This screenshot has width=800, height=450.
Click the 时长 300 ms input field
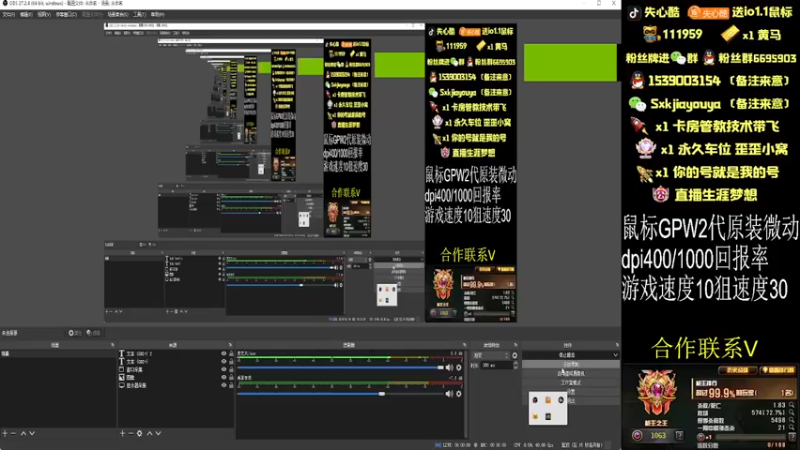coord(496,365)
